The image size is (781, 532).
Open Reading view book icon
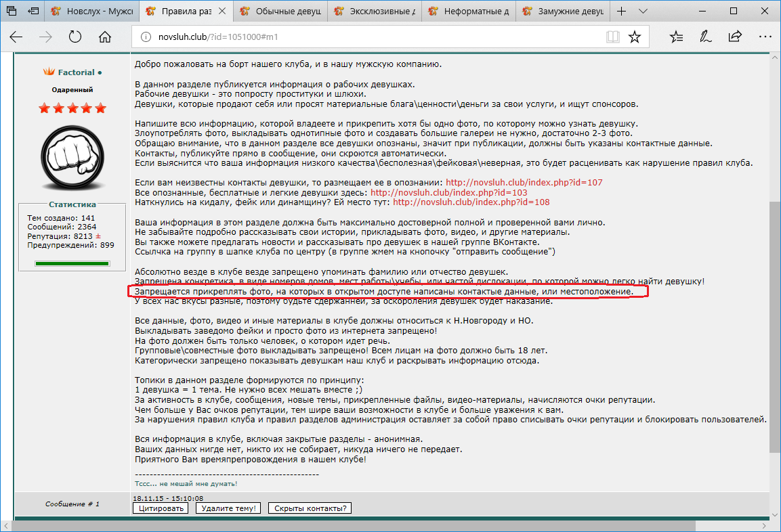tap(612, 37)
